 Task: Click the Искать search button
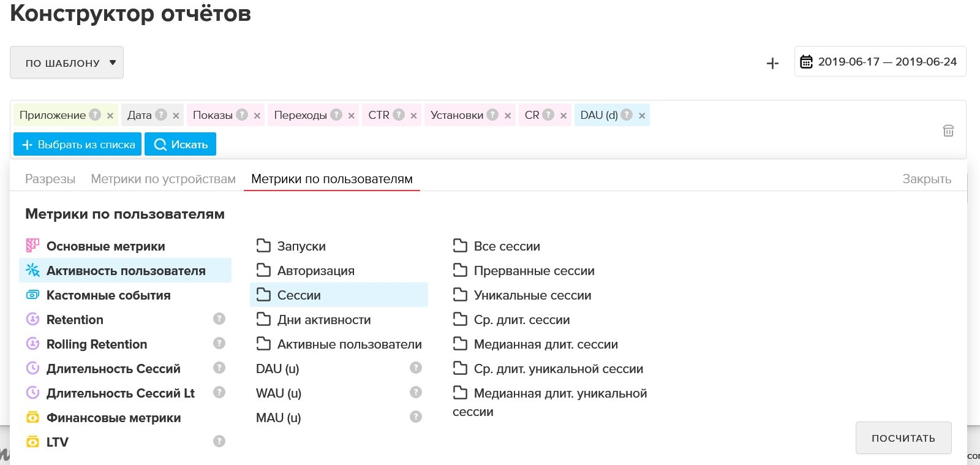[x=181, y=145]
